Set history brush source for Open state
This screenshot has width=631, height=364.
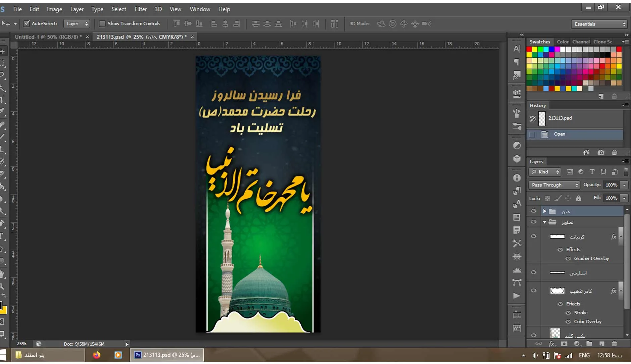[532, 134]
